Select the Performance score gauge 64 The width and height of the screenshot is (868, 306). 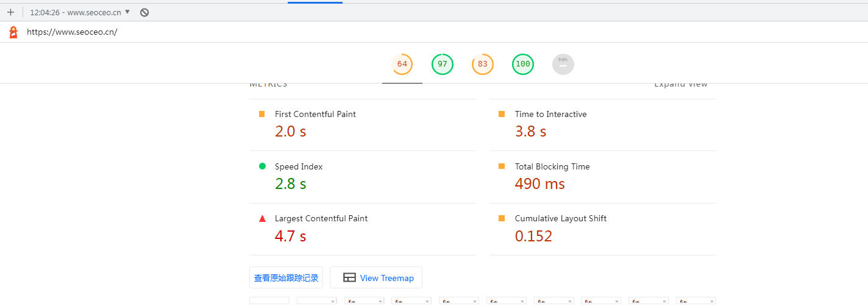(402, 64)
